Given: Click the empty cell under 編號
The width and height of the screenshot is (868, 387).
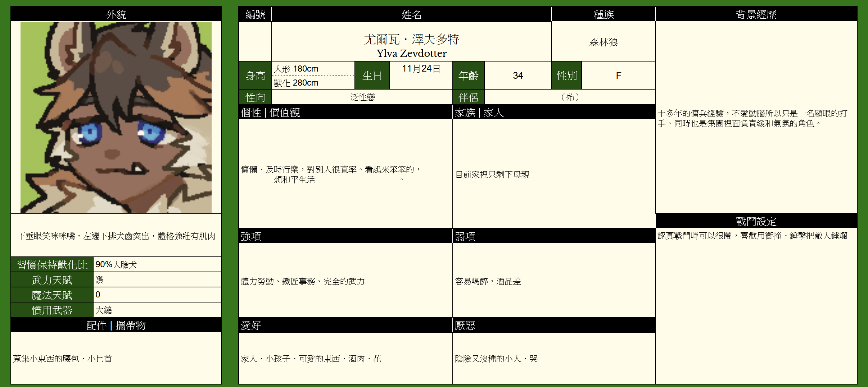Looking at the screenshot, I should 255,41.
